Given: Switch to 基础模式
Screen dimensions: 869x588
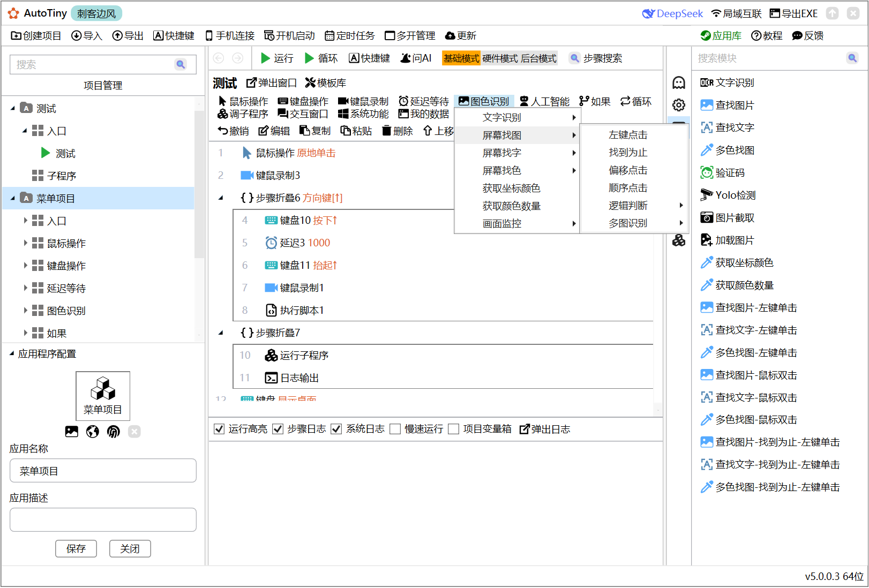Looking at the screenshot, I should [461, 58].
